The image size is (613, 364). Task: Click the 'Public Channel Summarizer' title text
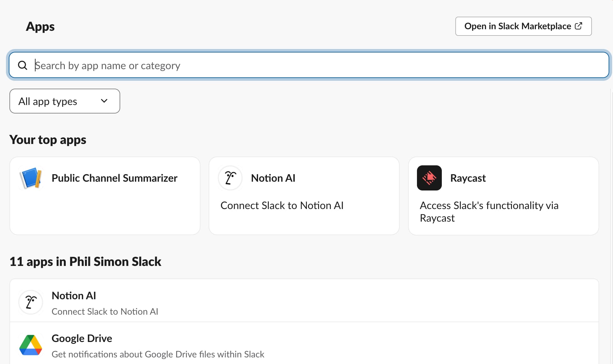point(115,178)
